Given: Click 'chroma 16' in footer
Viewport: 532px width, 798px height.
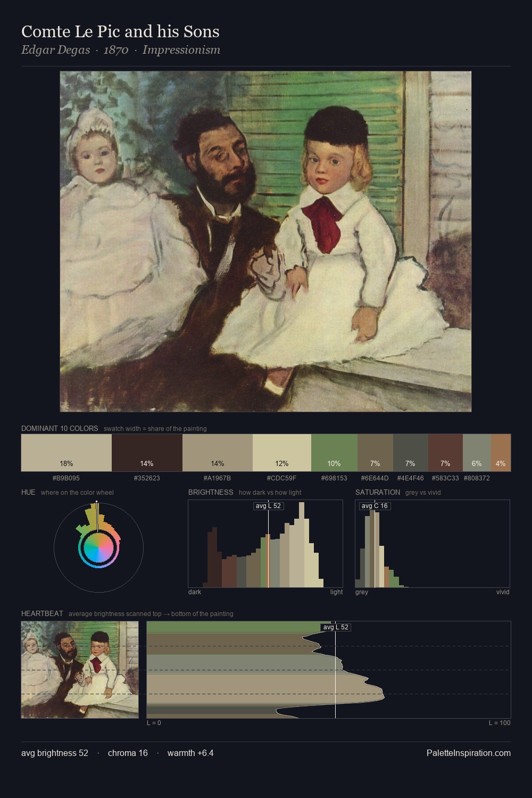Looking at the screenshot, I should pyautogui.click(x=128, y=753).
